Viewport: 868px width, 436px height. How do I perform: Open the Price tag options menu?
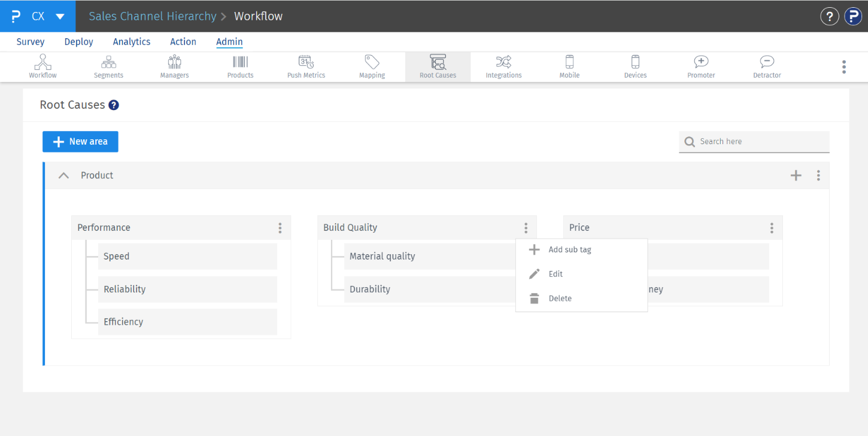click(772, 228)
